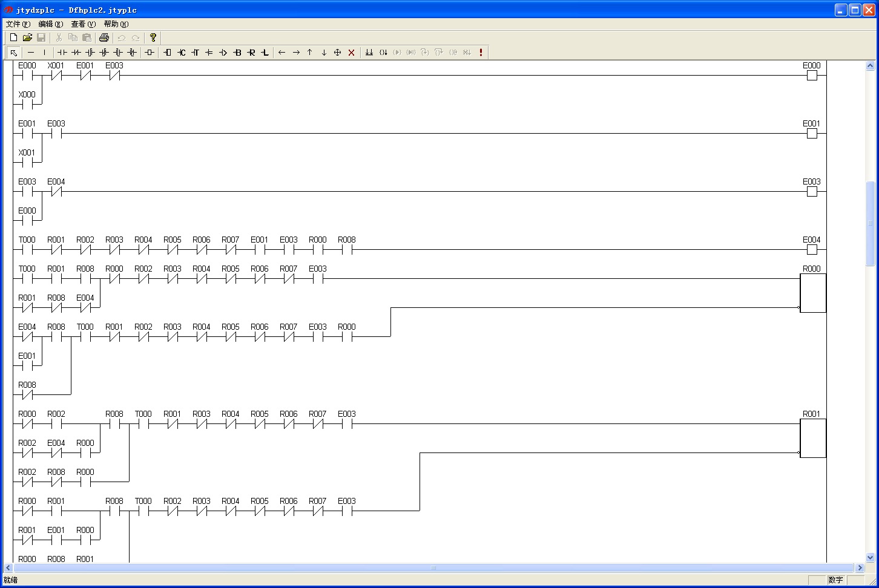Choose the vertical line tool
879x588 pixels.
pos(44,53)
